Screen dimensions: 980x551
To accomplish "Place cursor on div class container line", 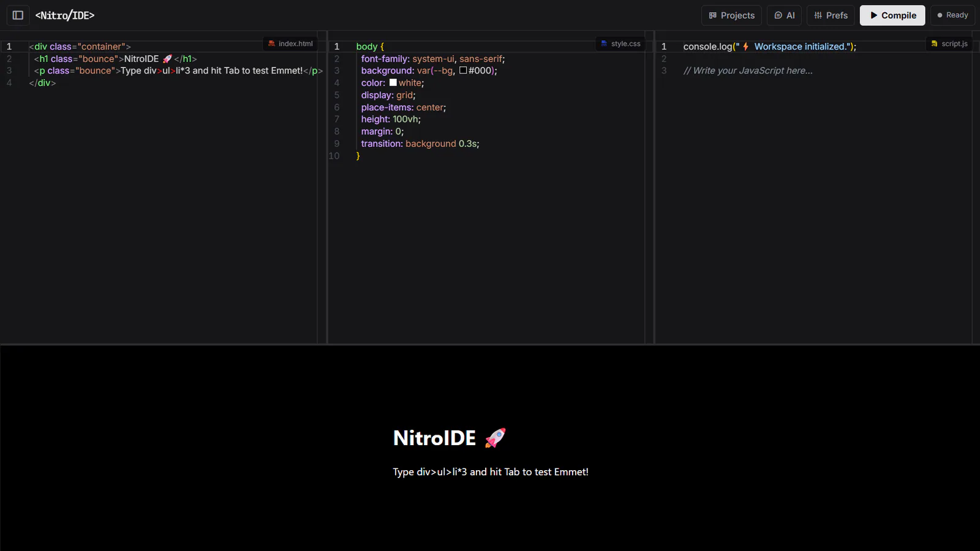I will point(80,47).
